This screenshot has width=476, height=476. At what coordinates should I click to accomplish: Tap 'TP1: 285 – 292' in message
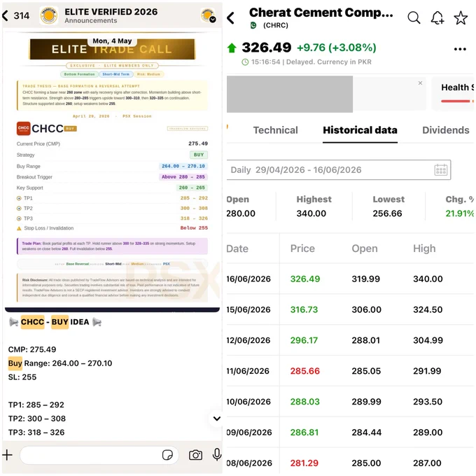coord(36,405)
